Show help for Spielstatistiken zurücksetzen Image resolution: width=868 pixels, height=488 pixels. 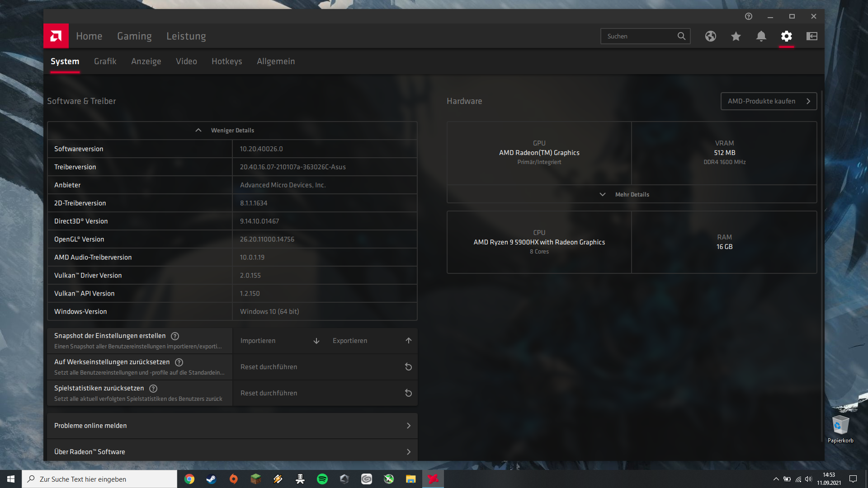153,389
